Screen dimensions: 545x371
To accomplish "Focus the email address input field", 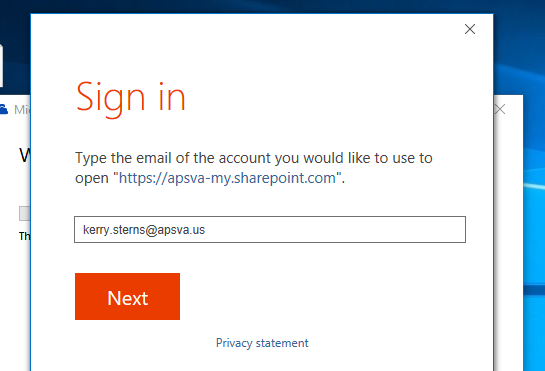I will (270, 229).
